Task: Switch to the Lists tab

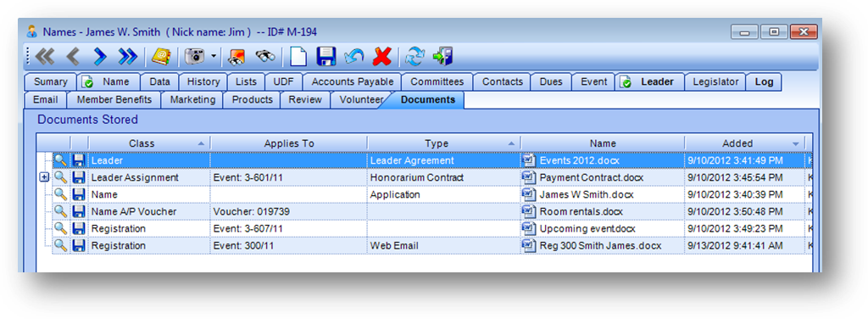Action: [246, 82]
